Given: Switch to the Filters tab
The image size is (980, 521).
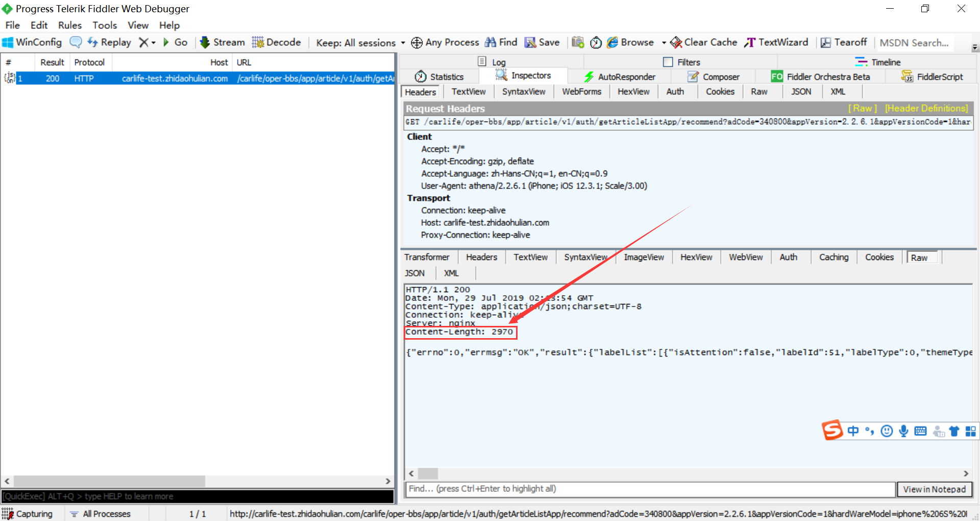Looking at the screenshot, I should 681,62.
